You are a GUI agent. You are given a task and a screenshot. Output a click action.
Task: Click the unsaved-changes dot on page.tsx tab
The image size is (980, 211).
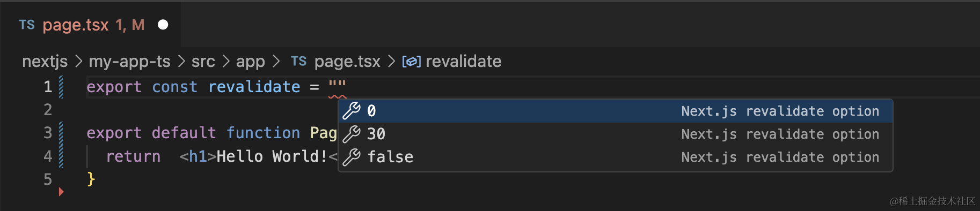click(163, 25)
